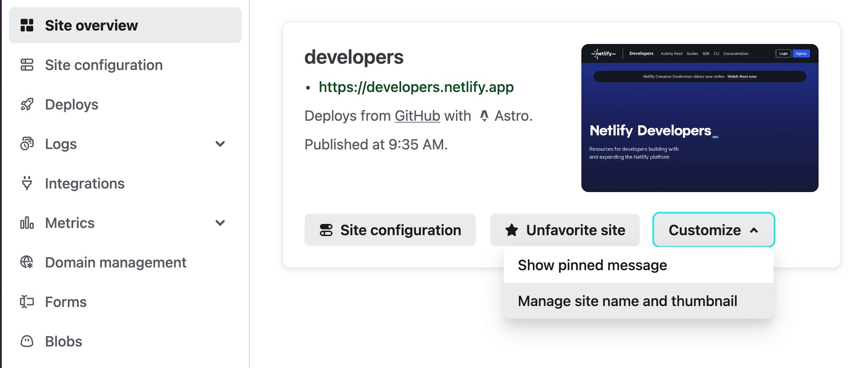This screenshot has height=368, width=868.
Task: Click the star icon on Unfavorite site
Action: point(512,230)
